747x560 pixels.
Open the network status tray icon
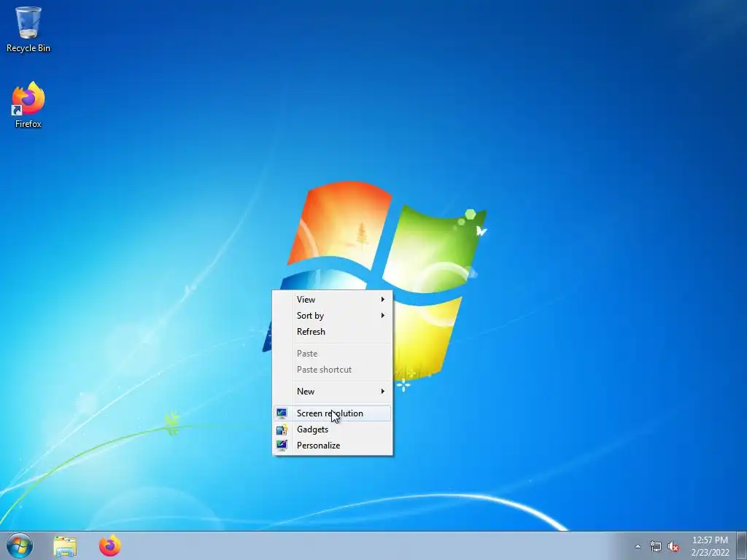coord(656,547)
